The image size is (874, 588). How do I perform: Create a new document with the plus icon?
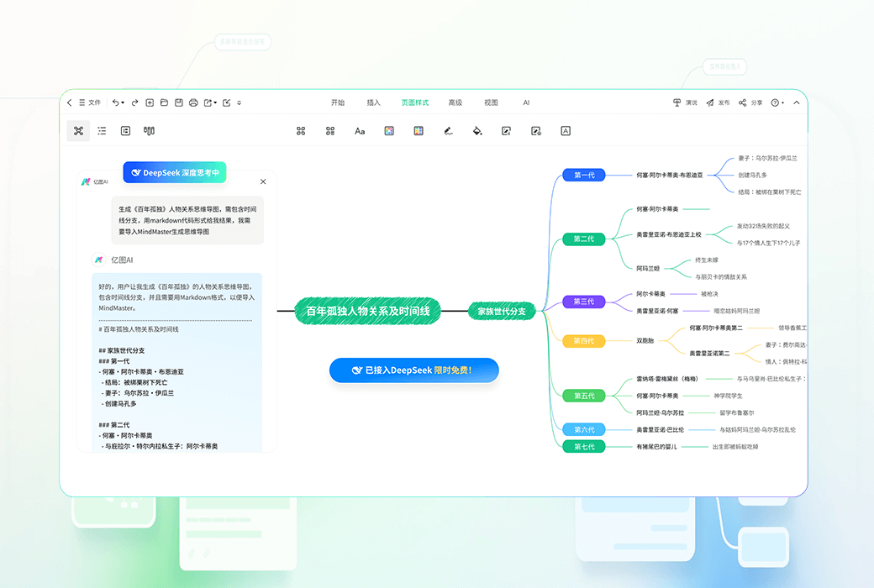tap(150, 102)
